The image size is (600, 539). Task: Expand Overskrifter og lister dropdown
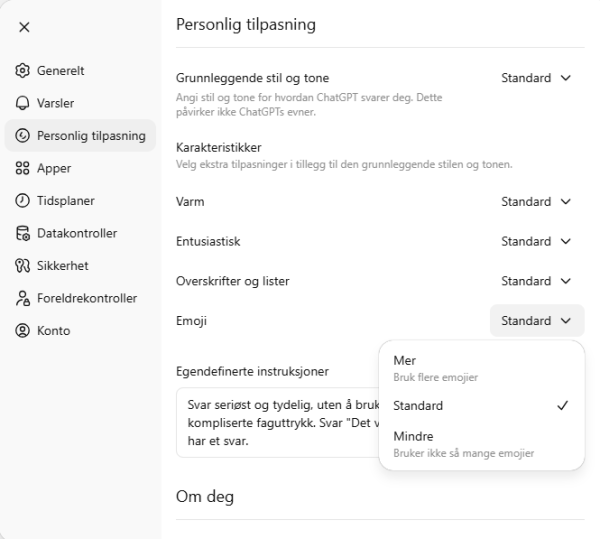point(536,282)
